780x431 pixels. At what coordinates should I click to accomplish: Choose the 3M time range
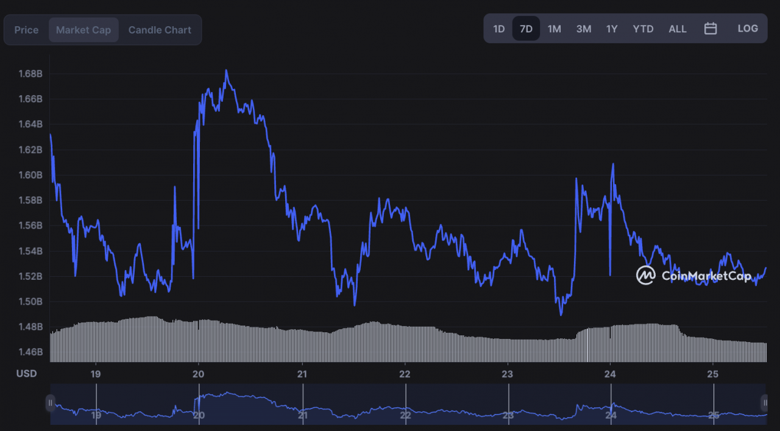click(583, 29)
